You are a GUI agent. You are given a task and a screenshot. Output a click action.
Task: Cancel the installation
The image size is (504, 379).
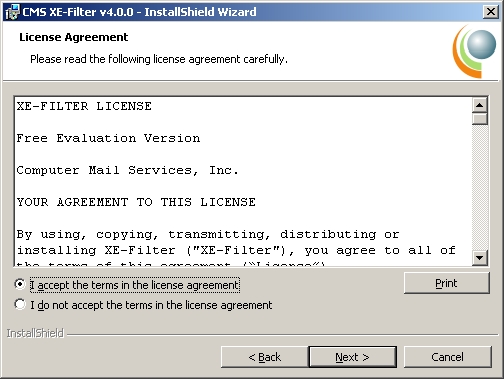447,357
